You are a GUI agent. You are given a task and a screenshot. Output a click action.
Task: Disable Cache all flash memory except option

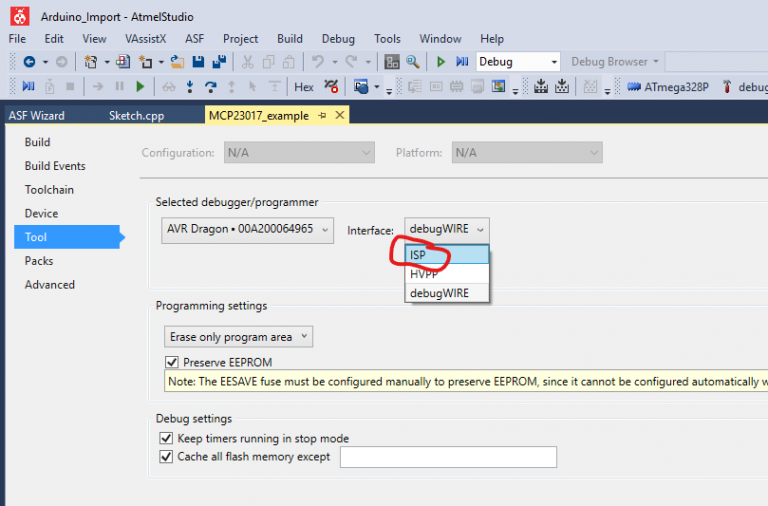click(x=166, y=457)
